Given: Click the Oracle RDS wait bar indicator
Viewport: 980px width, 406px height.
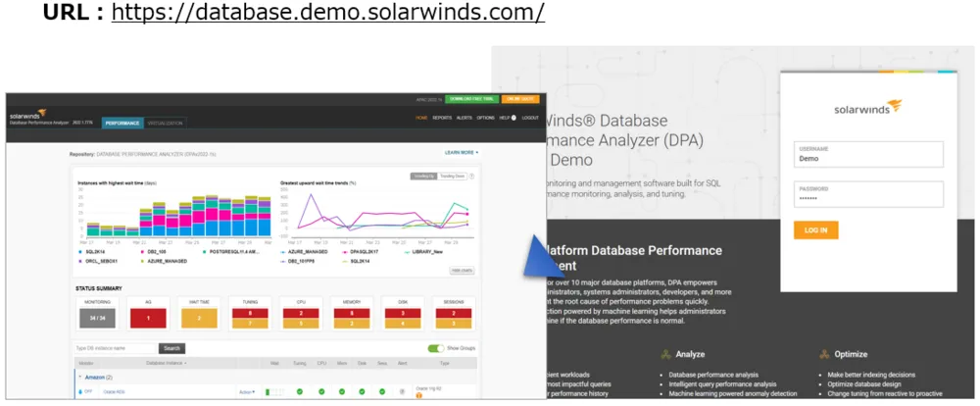Looking at the screenshot, I should point(274,391).
